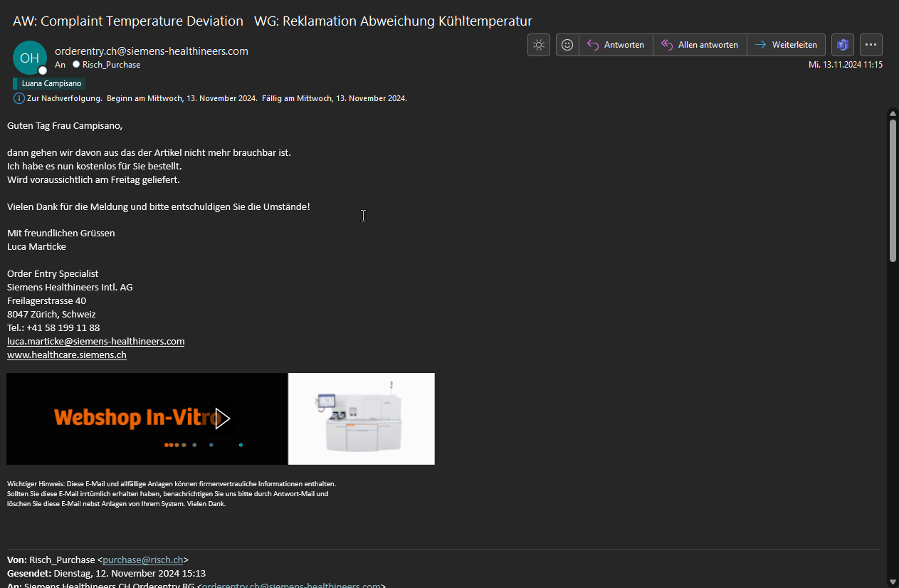
Task: Click sender presence status dot
Action: pos(43,70)
